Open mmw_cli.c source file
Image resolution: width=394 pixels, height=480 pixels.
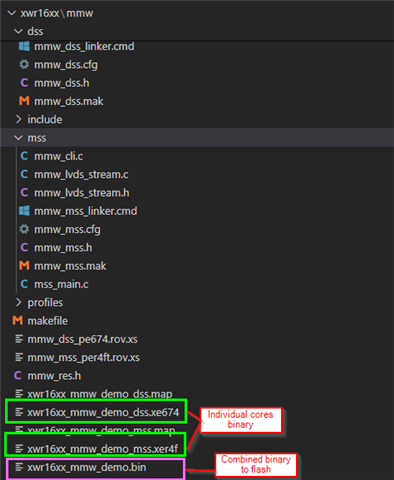pos(58,156)
